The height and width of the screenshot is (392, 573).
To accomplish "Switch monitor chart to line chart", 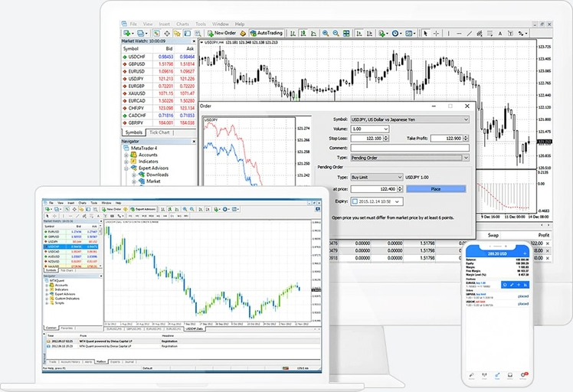I will [x=314, y=33].
